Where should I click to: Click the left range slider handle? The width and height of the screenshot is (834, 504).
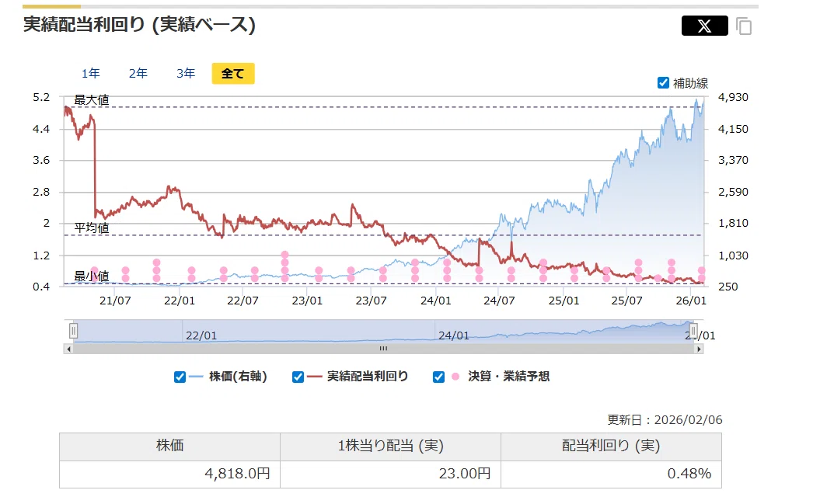[x=73, y=332]
